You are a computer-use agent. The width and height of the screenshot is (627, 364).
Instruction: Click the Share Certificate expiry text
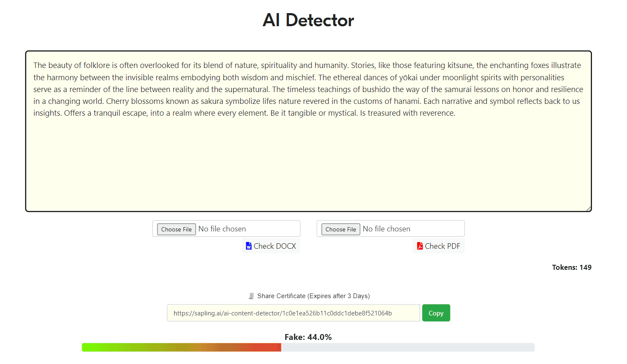point(314,296)
